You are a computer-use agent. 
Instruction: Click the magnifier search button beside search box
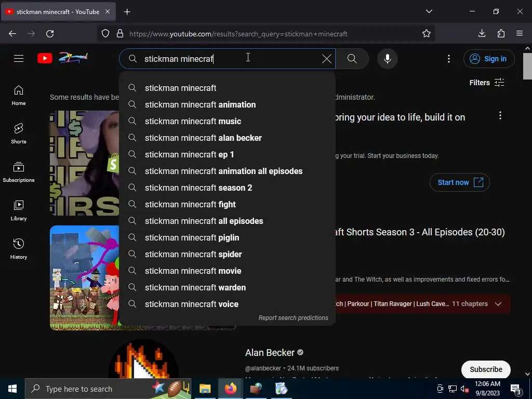point(352,59)
